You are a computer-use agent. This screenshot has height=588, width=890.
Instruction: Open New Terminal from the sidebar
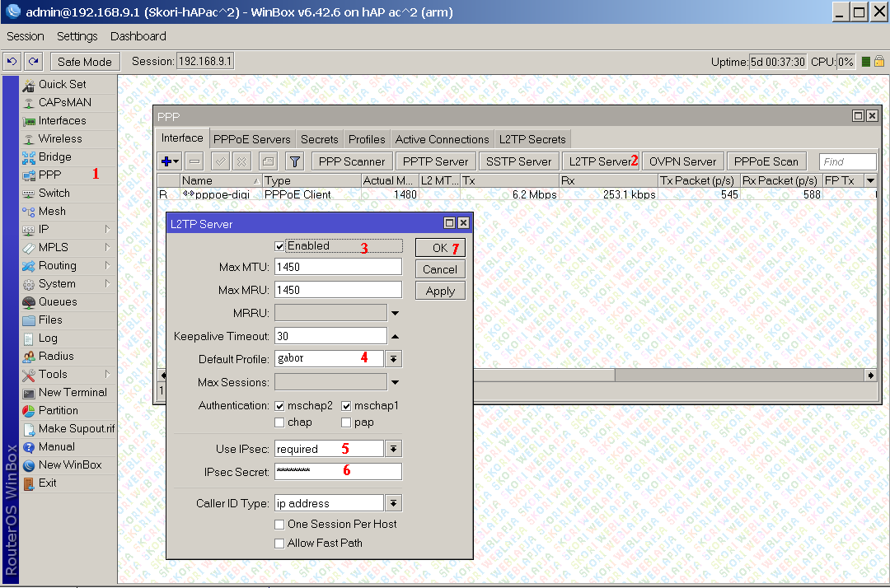[73, 392]
